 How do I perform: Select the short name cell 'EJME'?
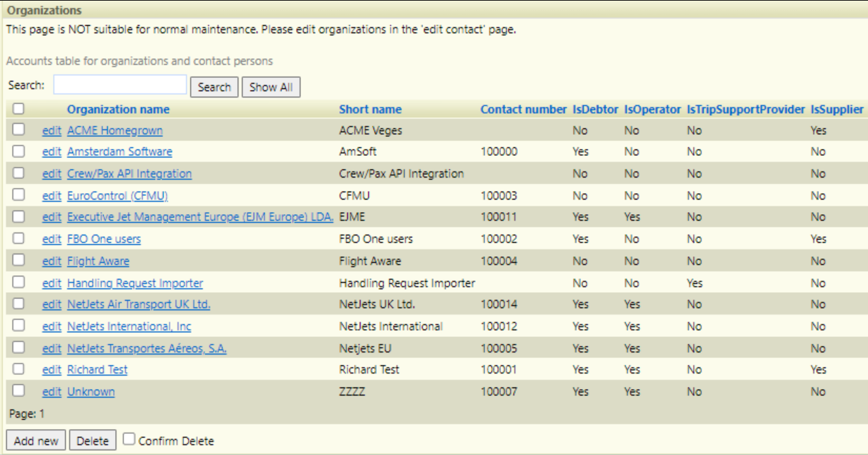tap(352, 217)
